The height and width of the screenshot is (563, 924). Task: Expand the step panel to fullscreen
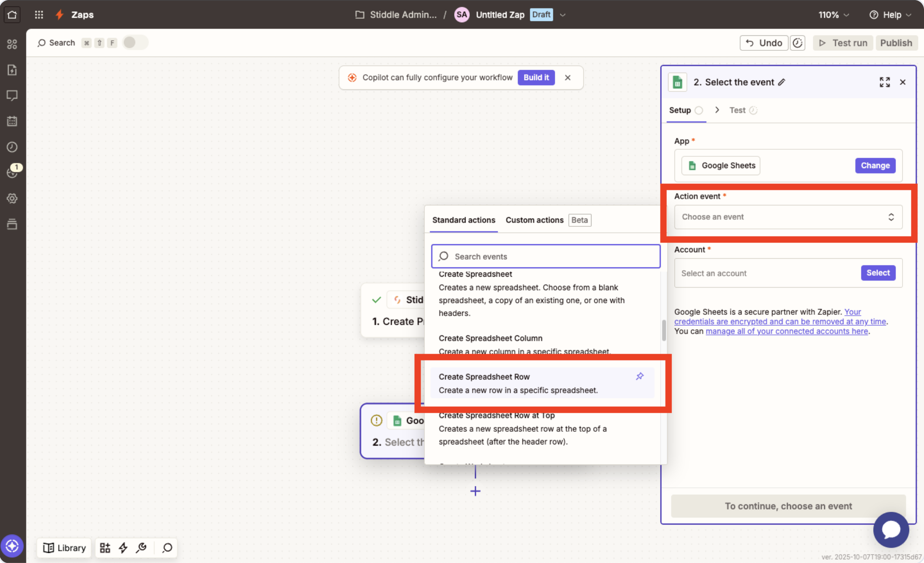coord(884,82)
